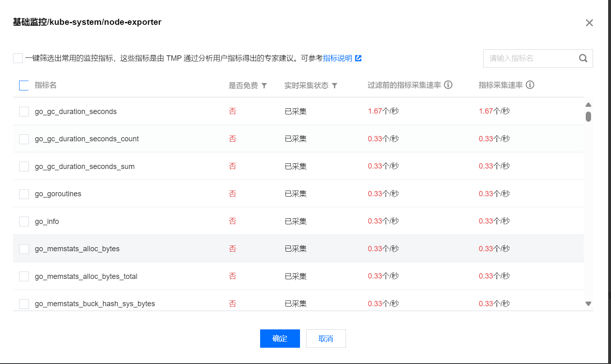Check the go_memstats_alloc_bytes checkbox
The height and width of the screenshot is (364, 611).
(24, 248)
